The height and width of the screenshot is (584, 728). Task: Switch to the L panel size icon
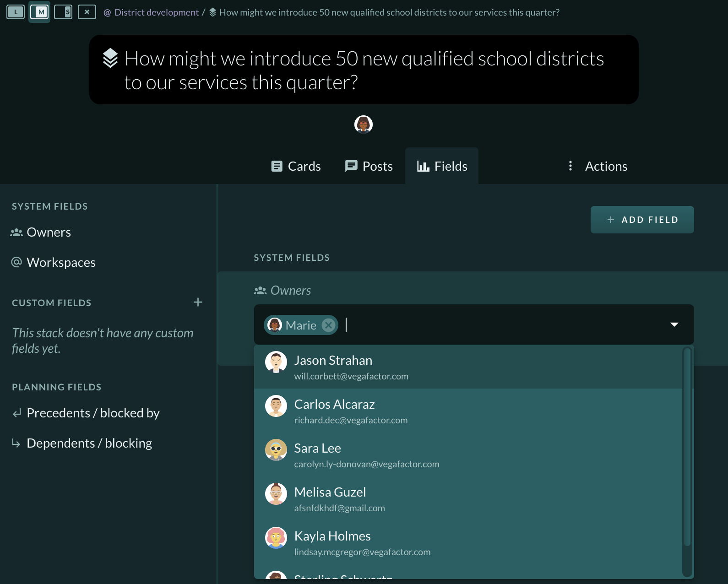tap(16, 12)
